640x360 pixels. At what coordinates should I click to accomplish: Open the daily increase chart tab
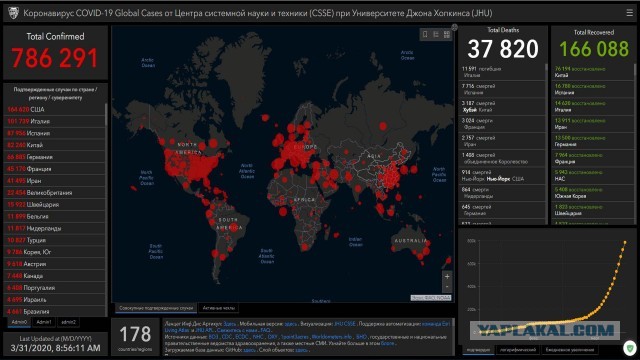pos(570,350)
